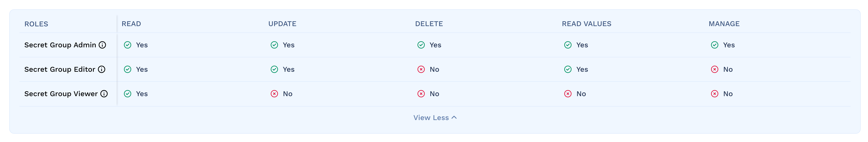Viewport: 868px width, 142px height.
Task: Click green check icon in Admin Read cell
Action: [127, 45]
